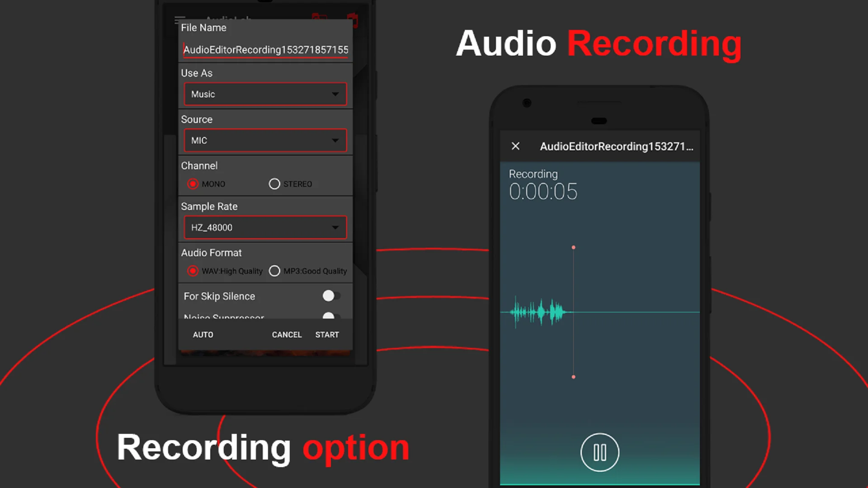Expand the Use As dropdown menu

[264, 94]
